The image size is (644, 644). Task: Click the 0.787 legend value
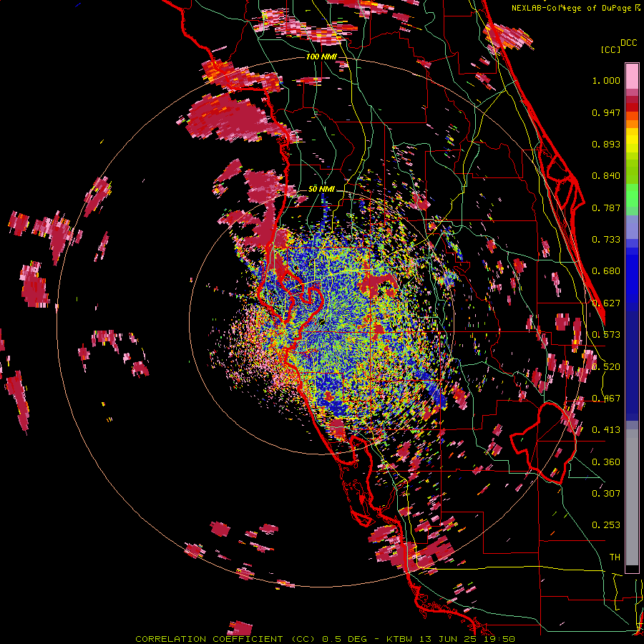606,208
